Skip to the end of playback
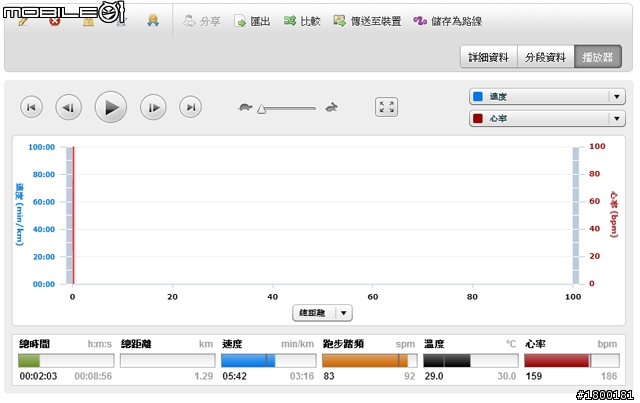Viewport: 640px width, 403px height. [191, 107]
